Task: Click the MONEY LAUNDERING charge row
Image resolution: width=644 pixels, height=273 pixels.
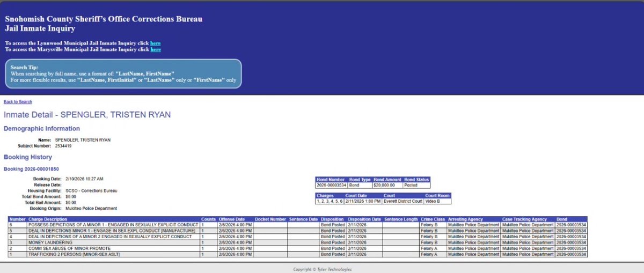Action: point(297,242)
